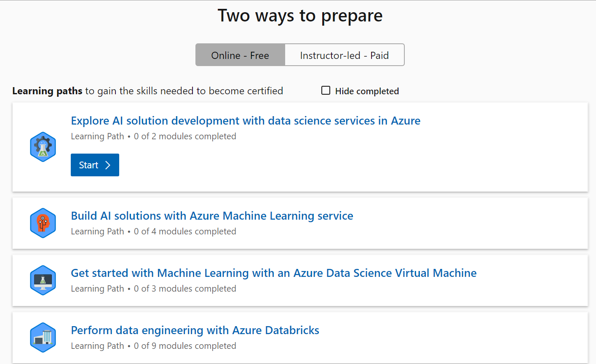Viewport: 596px width, 364px height.
Task: Select the Online - Free tab
Action: (x=240, y=55)
